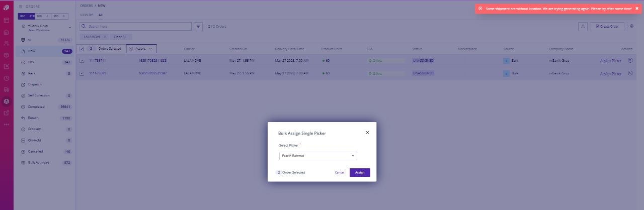The height and width of the screenshot is (210, 644).
Task: Click the Create Order button
Action: 607,26
